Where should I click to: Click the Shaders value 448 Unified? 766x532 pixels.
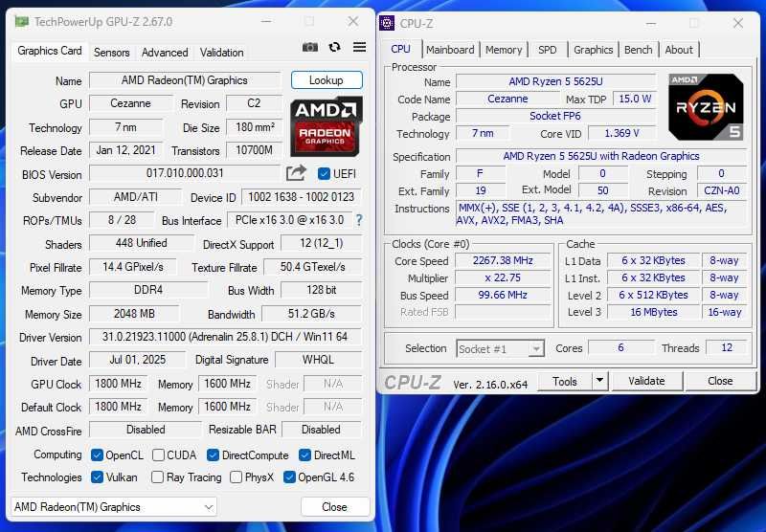tap(141, 243)
